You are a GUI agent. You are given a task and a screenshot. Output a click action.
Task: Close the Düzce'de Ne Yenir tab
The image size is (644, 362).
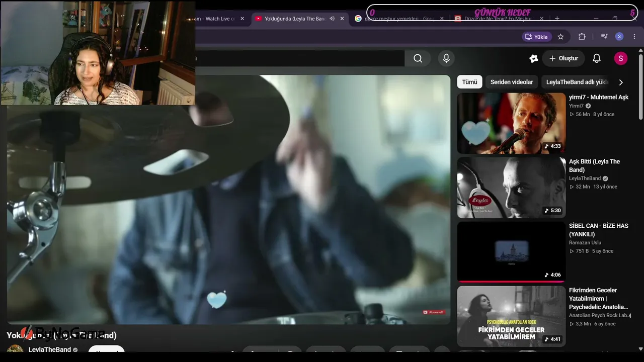541,19
